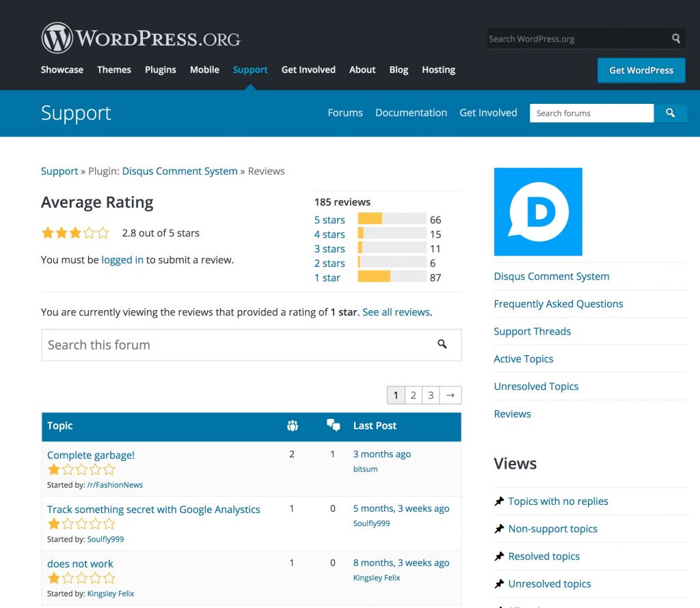Click the star rating under Complete garbage!
Image resolution: width=700 pixels, height=608 pixels.
81,470
